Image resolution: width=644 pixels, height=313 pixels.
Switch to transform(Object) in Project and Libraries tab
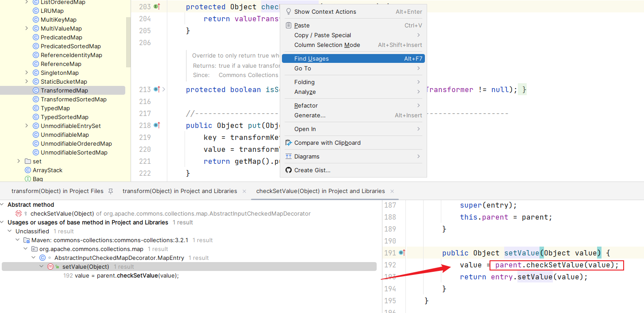[x=180, y=191]
